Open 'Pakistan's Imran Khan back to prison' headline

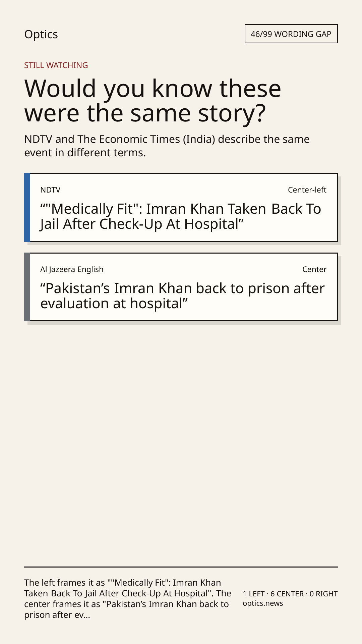click(182, 296)
